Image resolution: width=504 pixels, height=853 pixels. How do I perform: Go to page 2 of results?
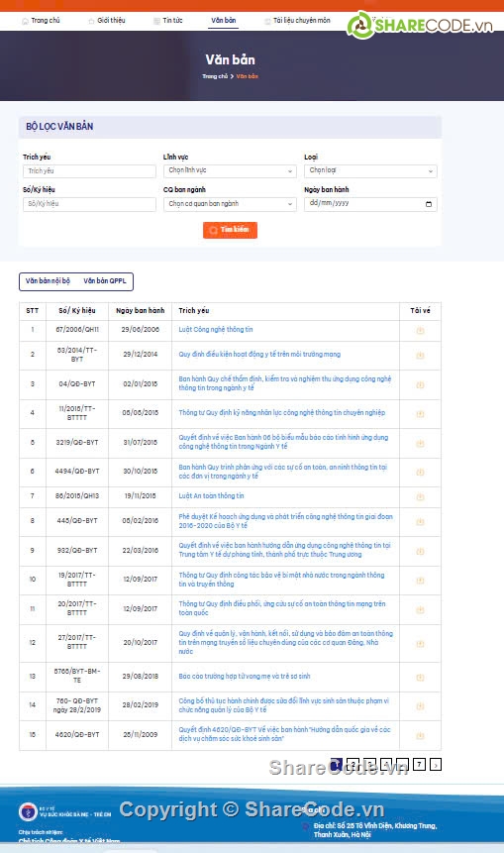coord(353,764)
